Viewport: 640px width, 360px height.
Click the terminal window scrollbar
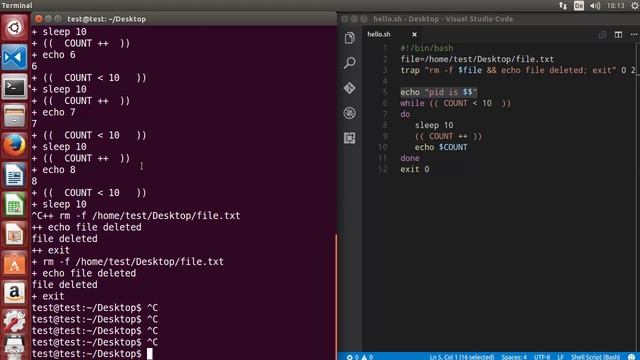(x=336, y=296)
